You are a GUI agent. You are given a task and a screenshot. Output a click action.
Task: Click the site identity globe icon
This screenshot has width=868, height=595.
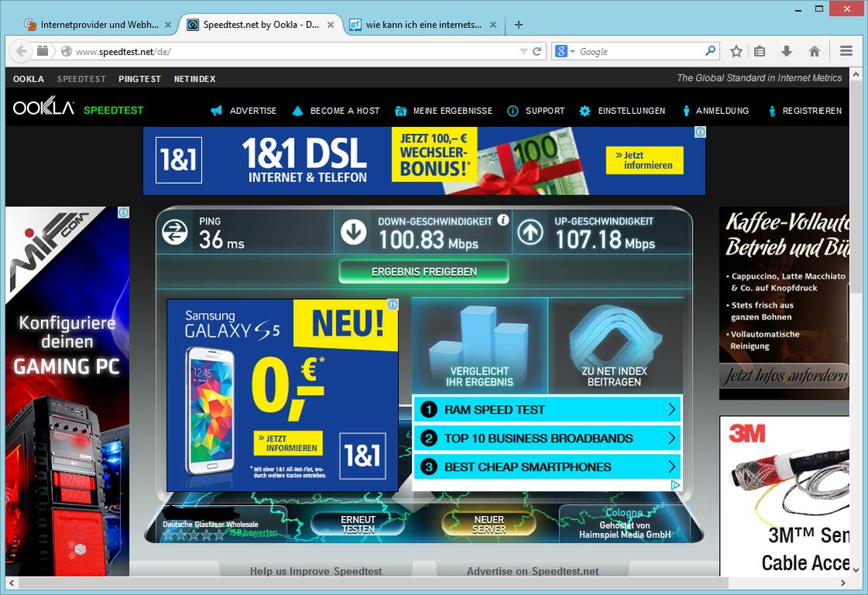pos(67,51)
